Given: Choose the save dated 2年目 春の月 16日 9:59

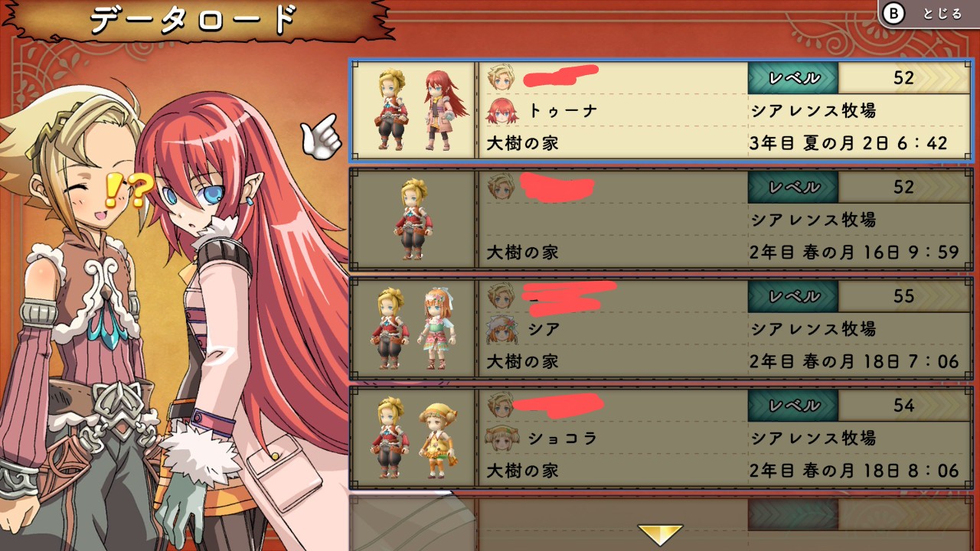Looking at the screenshot, I should 662,220.
